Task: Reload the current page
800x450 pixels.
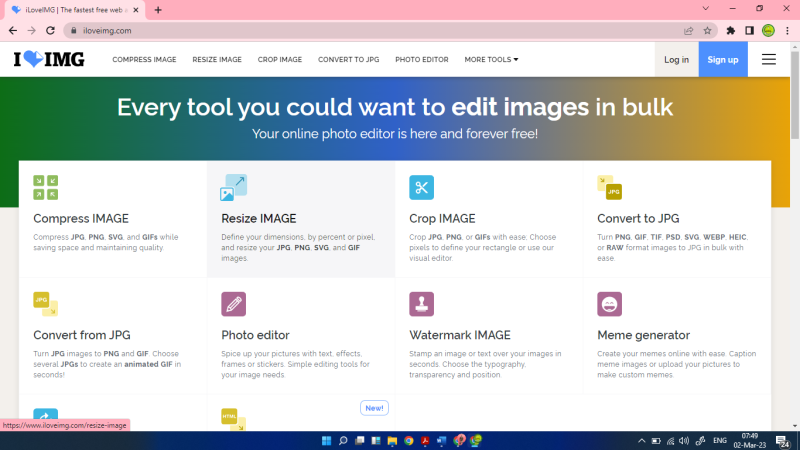Action: 50,31
